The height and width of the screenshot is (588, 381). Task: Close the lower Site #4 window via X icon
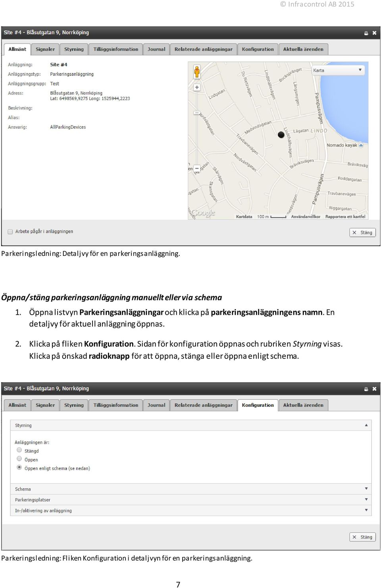374,389
